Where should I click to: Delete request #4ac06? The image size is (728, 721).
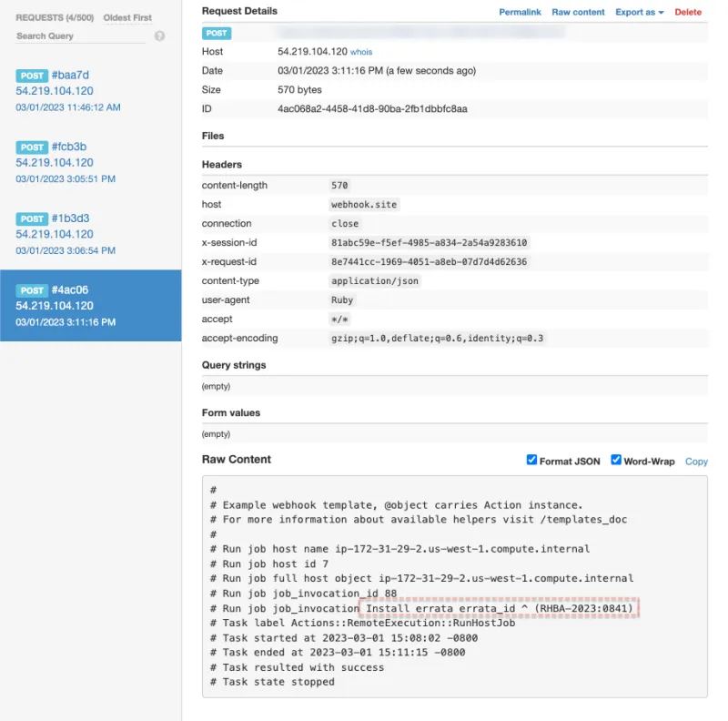[689, 11]
